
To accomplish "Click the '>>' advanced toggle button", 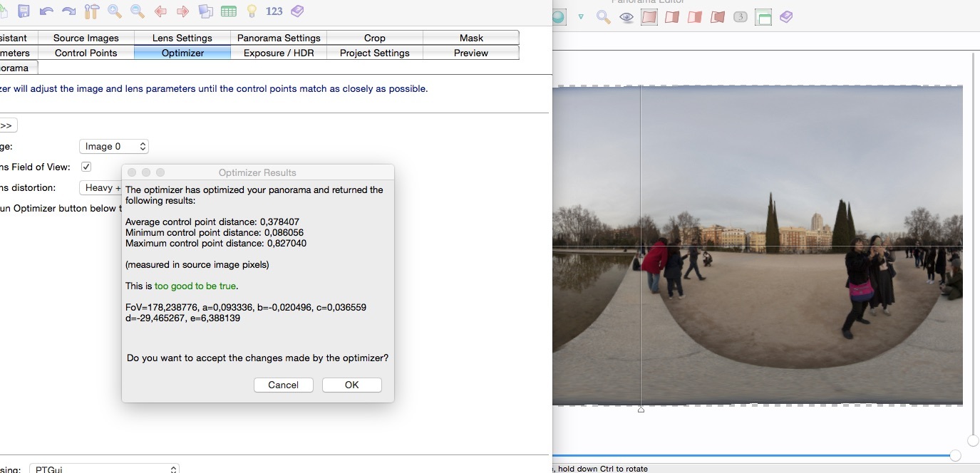I will 7,125.
